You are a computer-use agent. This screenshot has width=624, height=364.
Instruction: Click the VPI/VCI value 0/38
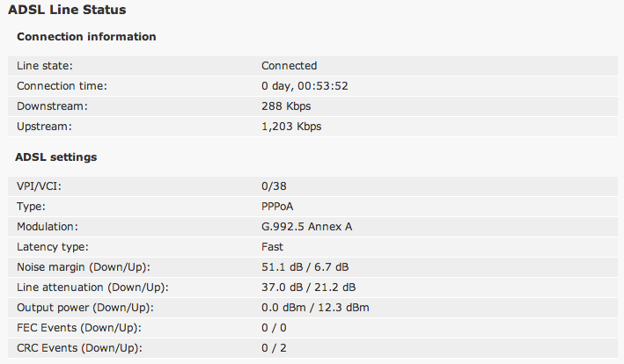point(274,186)
